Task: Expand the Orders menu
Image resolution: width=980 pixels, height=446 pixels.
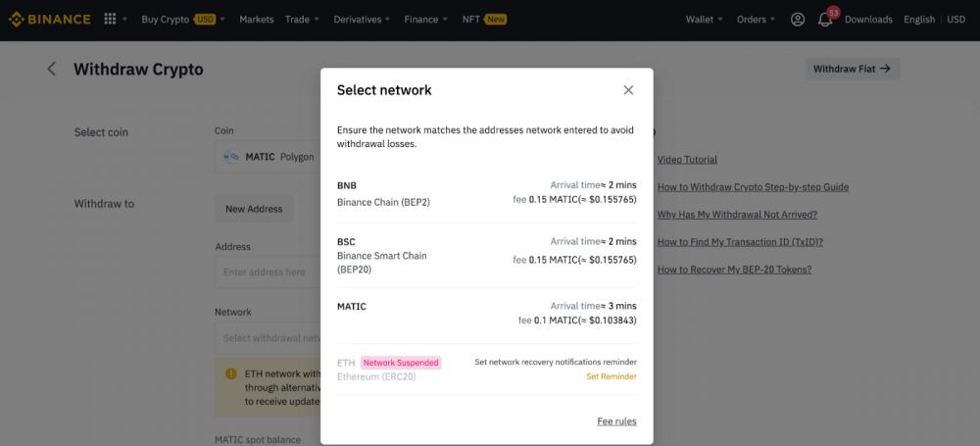Action: [757, 20]
